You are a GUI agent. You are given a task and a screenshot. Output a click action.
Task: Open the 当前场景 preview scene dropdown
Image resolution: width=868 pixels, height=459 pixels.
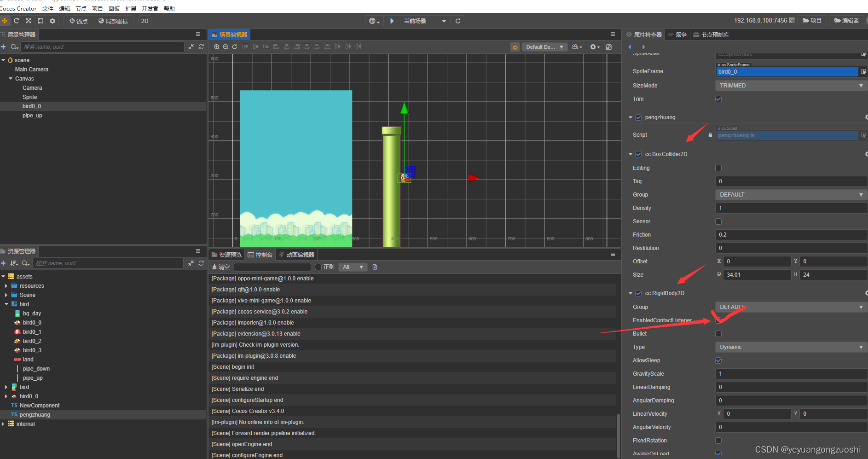424,21
